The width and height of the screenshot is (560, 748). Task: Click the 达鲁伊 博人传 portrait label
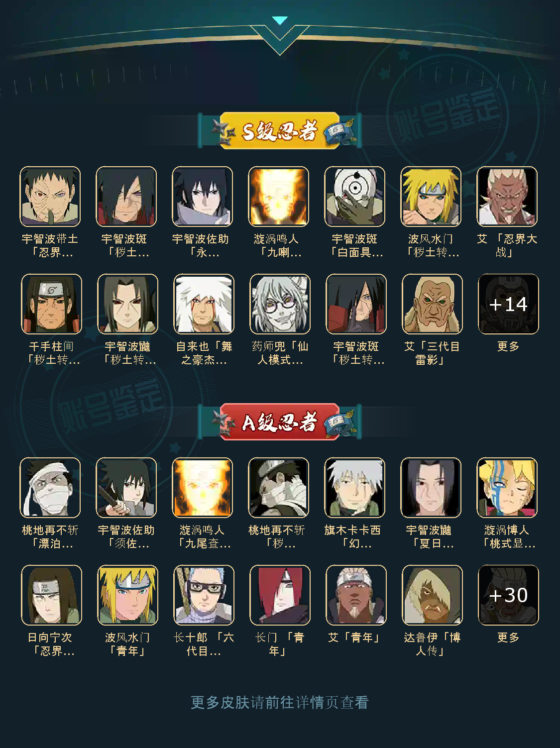432,644
